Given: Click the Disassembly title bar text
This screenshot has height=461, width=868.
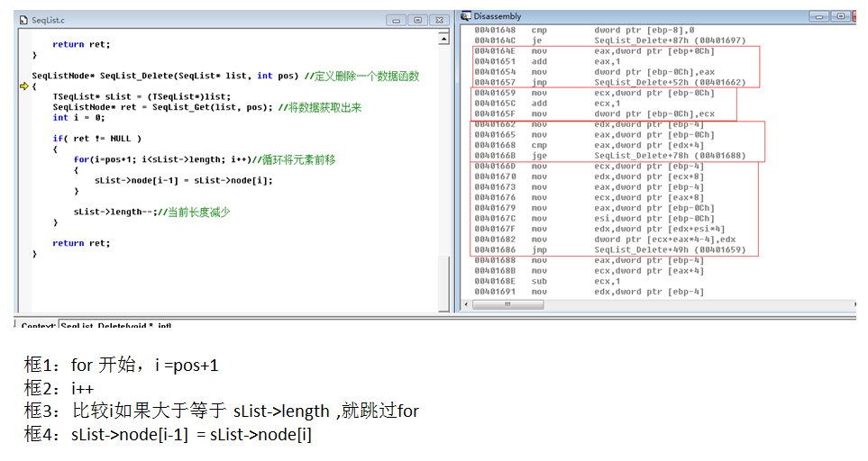Looking at the screenshot, I should click(498, 16).
